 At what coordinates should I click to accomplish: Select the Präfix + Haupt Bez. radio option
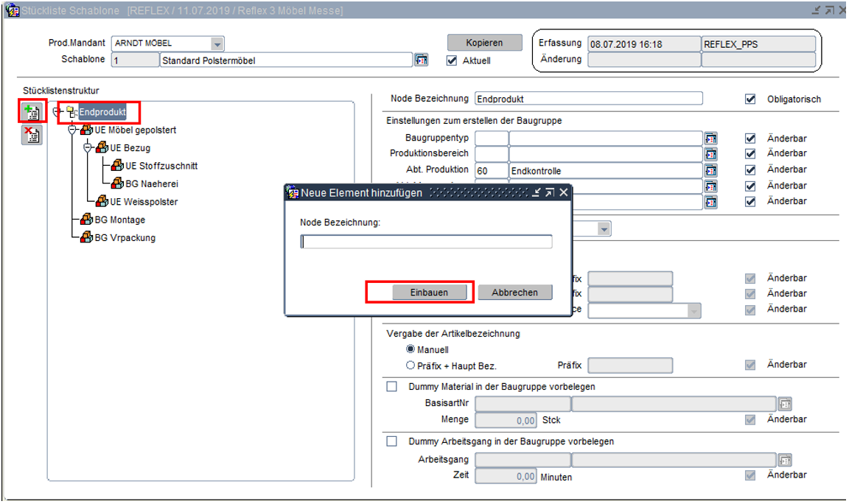click(410, 365)
